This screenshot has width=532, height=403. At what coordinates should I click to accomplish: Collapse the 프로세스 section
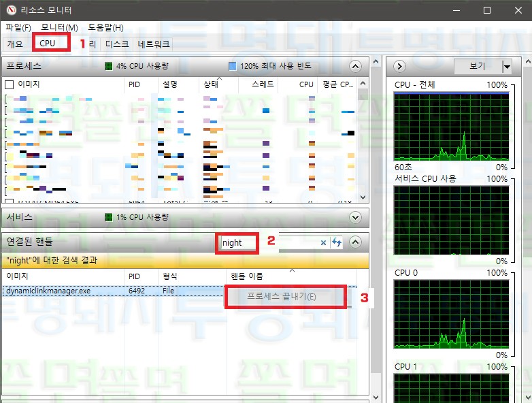355,66
